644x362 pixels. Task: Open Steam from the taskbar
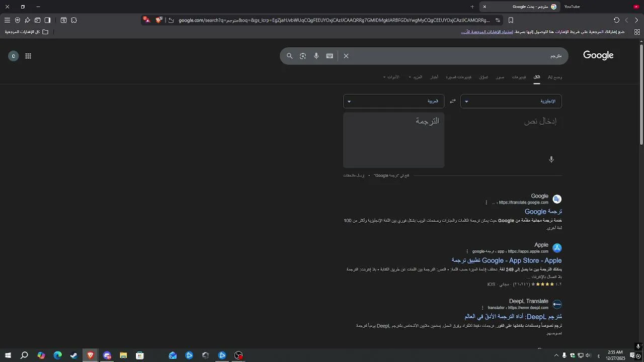74,355
